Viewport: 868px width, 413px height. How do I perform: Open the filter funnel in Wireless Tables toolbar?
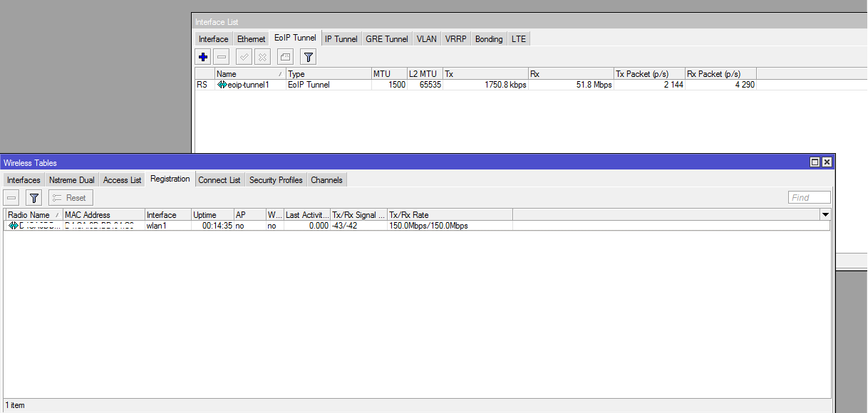click(x=33, y=198)
